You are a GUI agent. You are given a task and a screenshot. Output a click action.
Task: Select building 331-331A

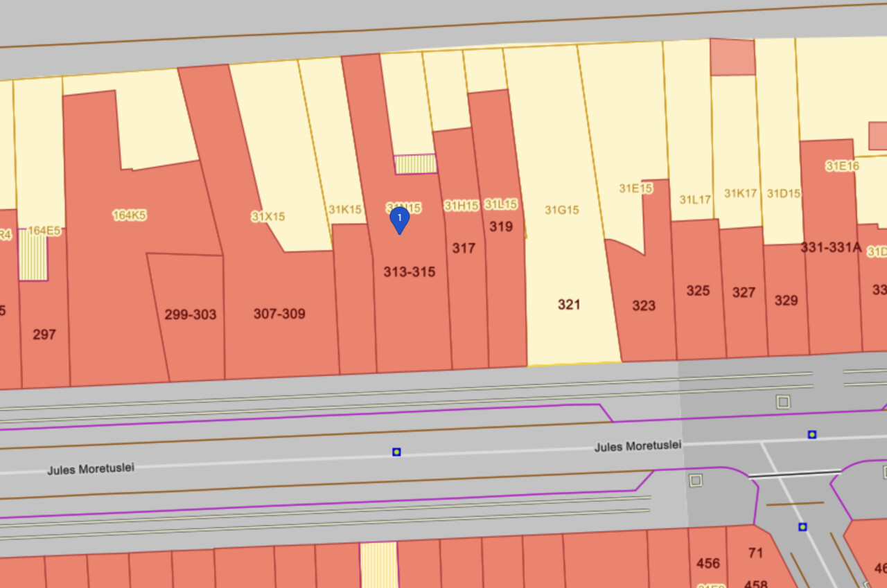pos(830,247)
